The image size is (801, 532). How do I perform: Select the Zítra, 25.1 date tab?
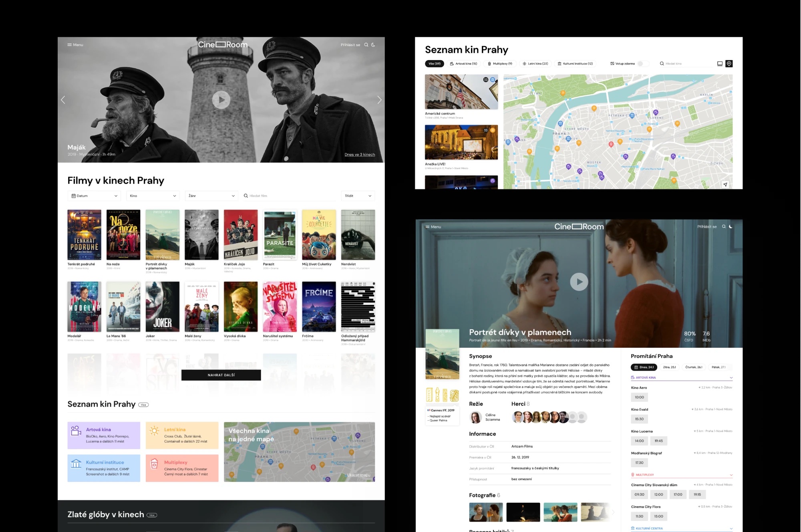pos(669,367)
